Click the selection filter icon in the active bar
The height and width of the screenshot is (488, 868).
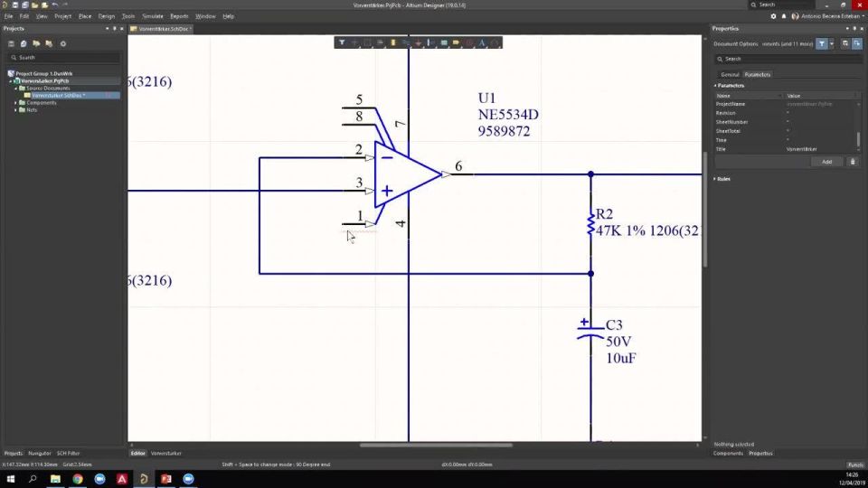342,42
